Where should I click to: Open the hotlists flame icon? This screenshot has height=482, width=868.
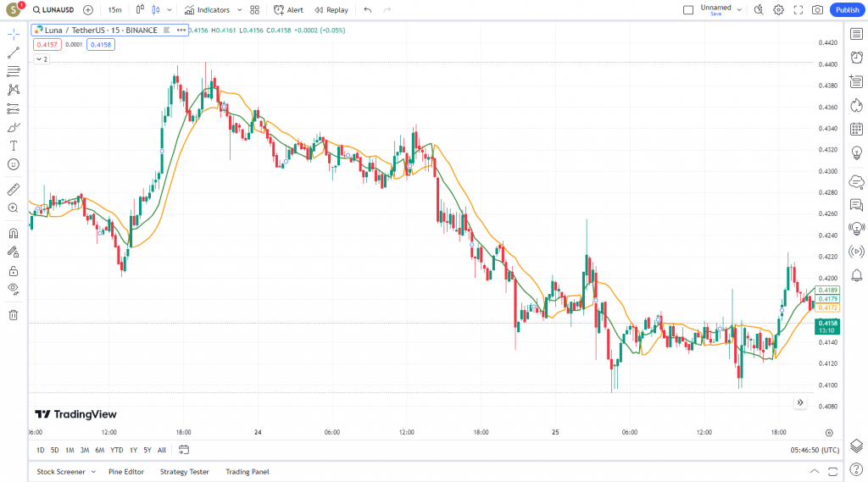coord(856,105)
